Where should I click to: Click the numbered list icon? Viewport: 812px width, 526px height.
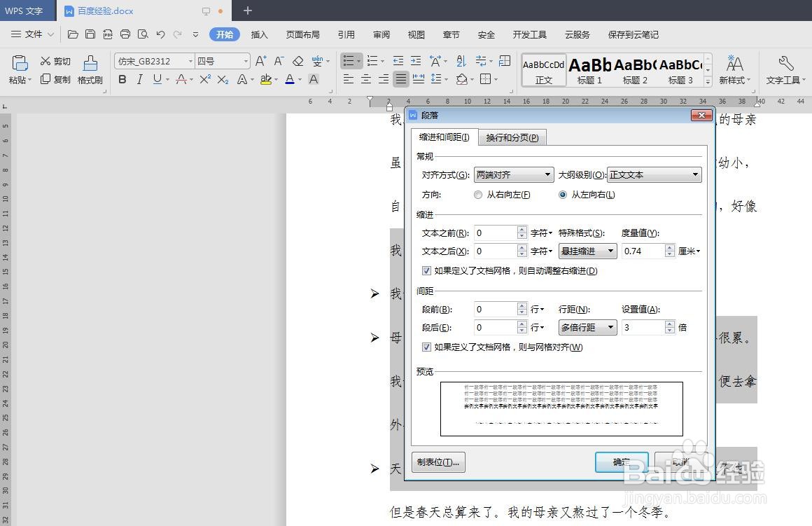(x=372, y=61)
